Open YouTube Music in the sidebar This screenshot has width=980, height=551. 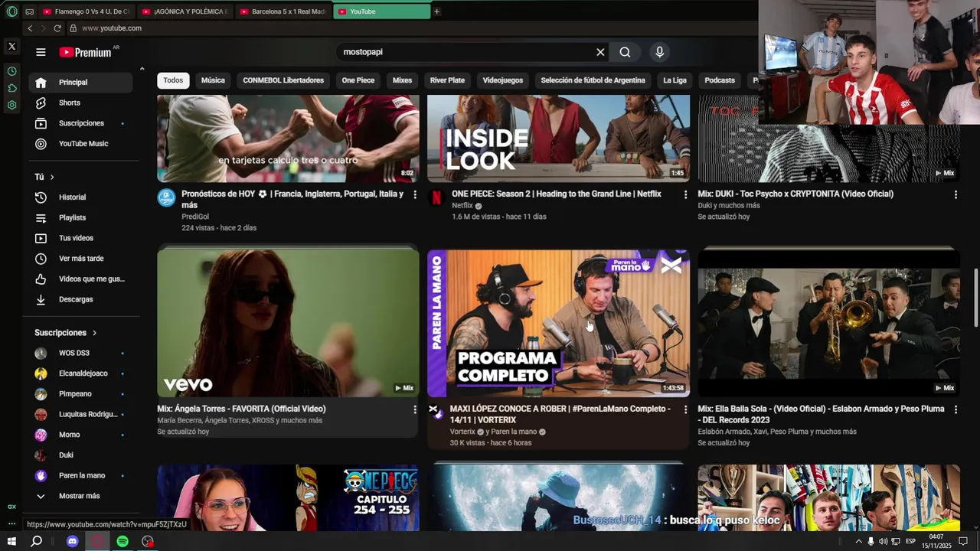[x=80, y=144]
